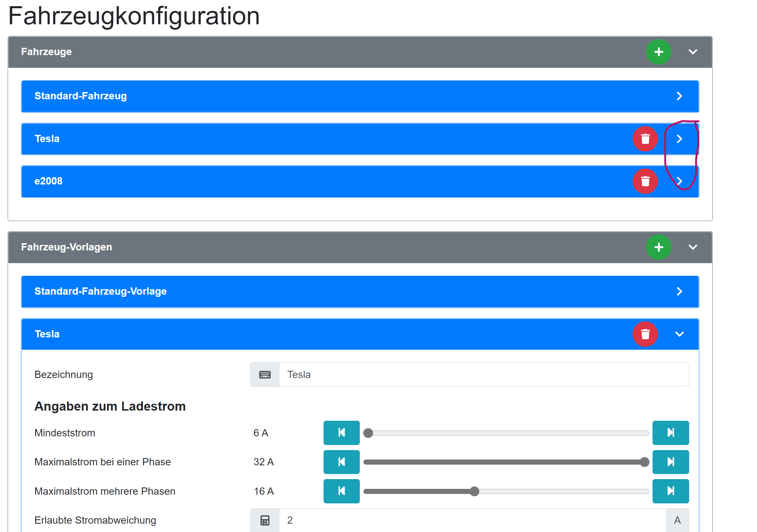This screenshot has height=532, width=757.
Task: Increase Maximalstrom mehrere Phasen value
Action: click(x=670, y=491)
